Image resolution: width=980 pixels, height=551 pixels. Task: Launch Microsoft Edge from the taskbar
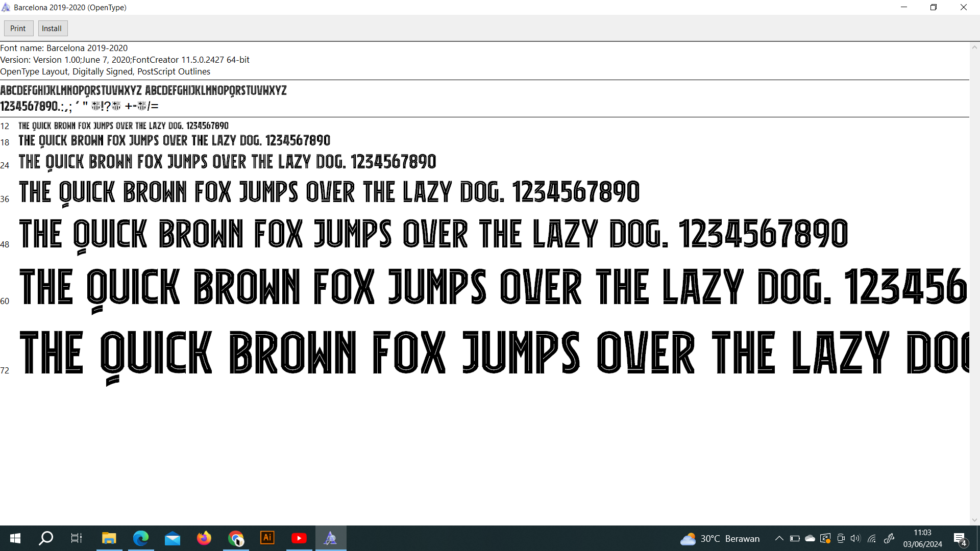(141, 538)
